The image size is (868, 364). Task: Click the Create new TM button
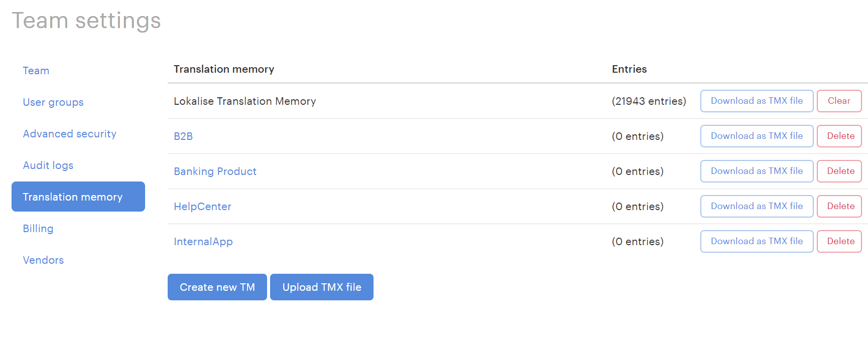(217, 287)
